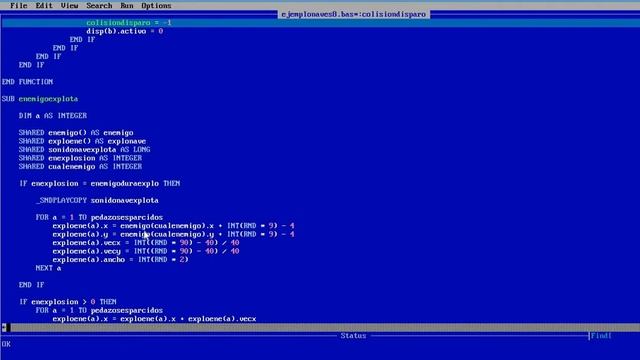Click the 'Status' panel label
Viewport: 640px width, 360px height.
353,336
